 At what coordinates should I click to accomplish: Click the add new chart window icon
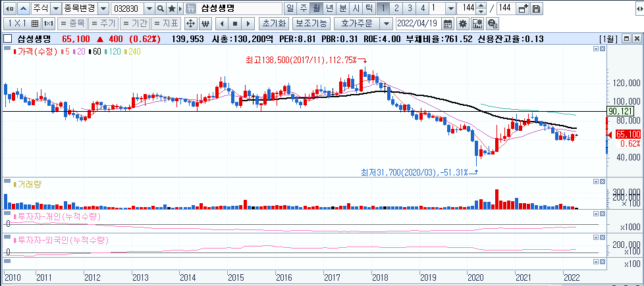(x=523, y=8)
